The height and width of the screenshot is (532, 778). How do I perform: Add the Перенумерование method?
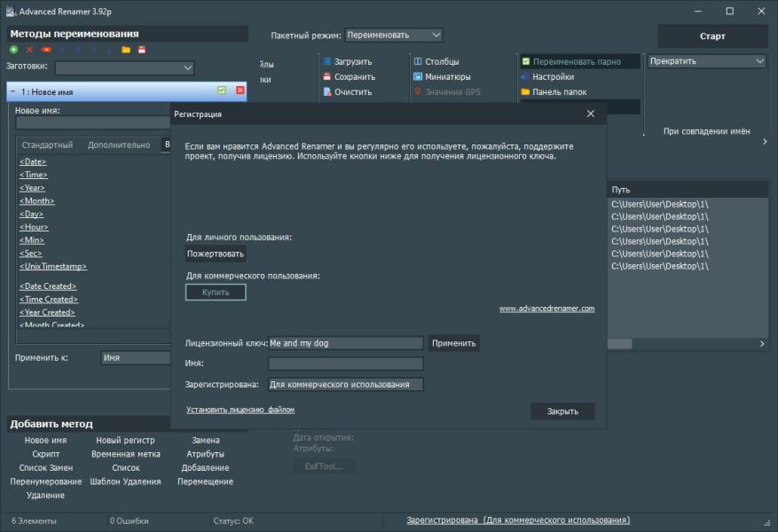pyautogui.click(x=45, y=481)
